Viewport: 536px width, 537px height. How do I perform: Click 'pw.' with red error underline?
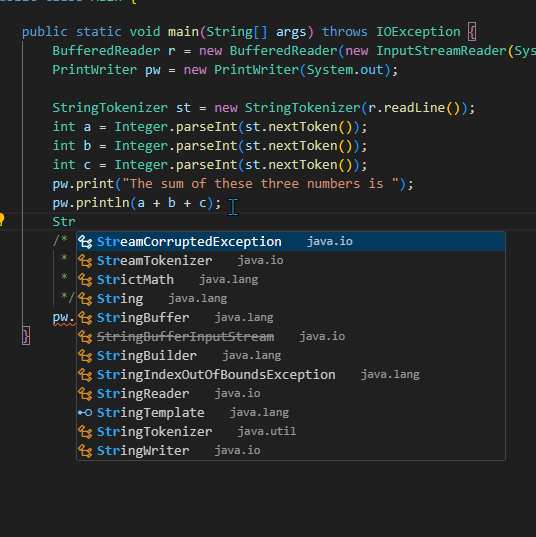coord(64,318)
